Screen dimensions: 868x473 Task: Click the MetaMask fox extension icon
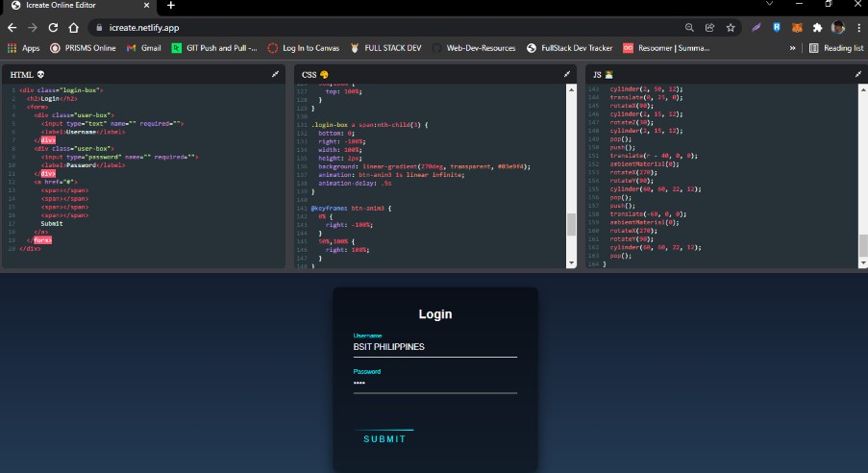(x=796, y=28)
